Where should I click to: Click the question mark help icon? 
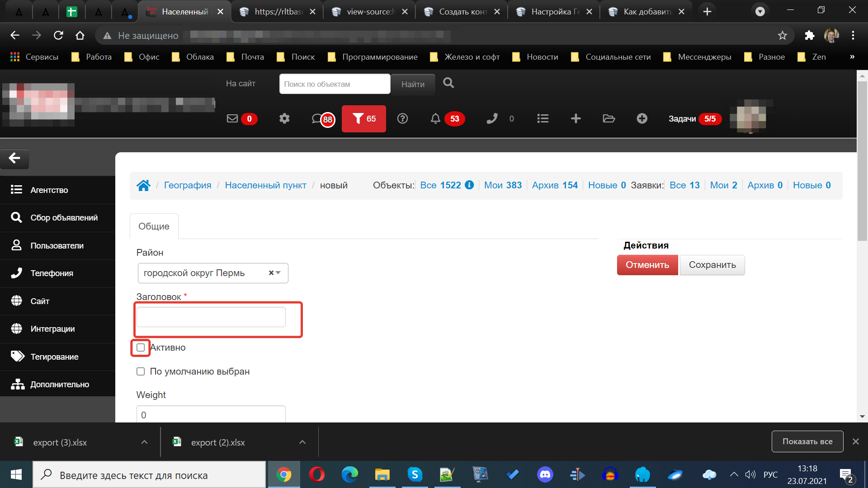[402, 119]
